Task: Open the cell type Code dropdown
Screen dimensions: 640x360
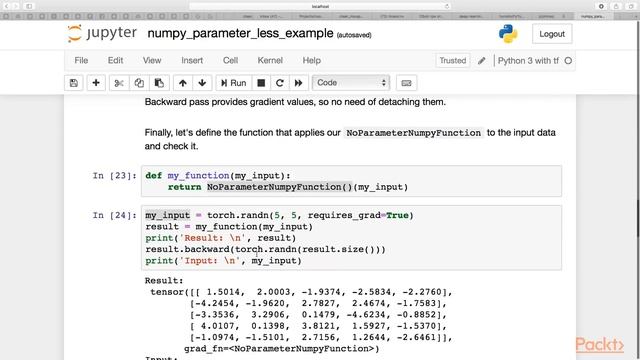Action: pyautogui.click(x=351, y=83)
